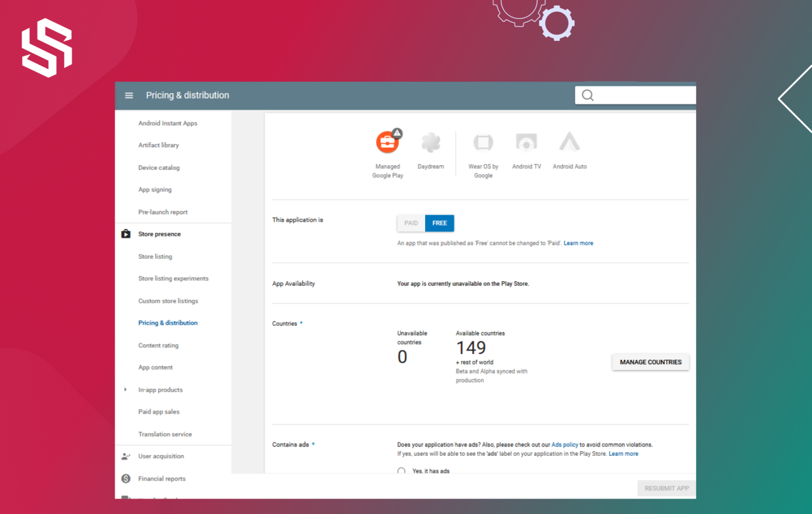Select the Daydream icon

[x=431, y=143]
